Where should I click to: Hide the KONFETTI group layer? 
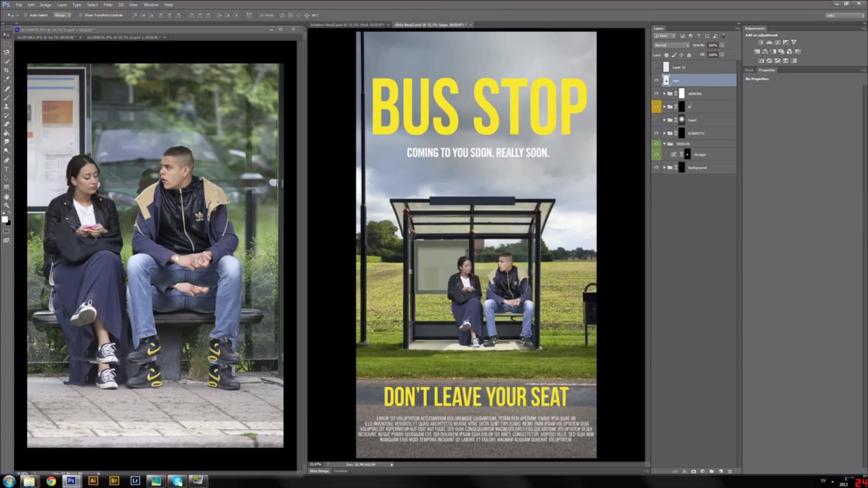pos(656,133)
